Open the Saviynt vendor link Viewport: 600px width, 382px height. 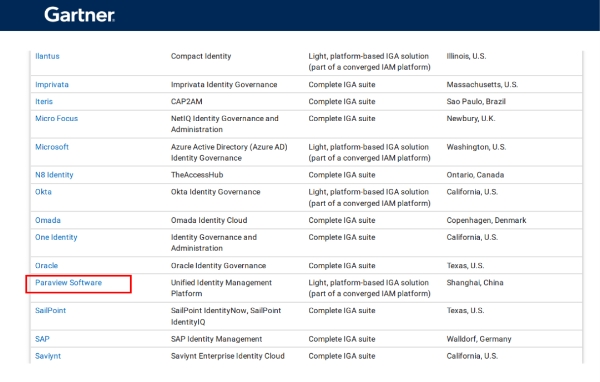click(48, 356)
